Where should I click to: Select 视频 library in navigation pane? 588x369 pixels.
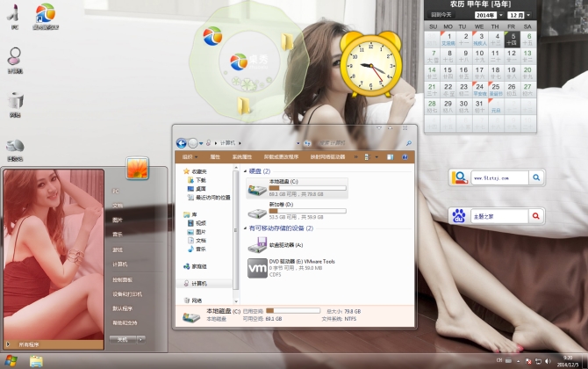pyautogui.click(x=201, y=223)
